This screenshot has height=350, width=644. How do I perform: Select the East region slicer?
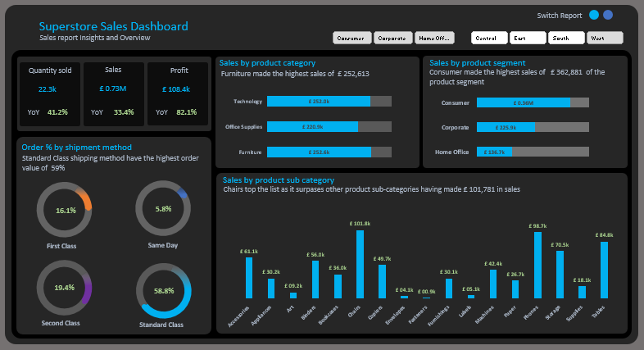pyautogui.click(x=528, y=38)
